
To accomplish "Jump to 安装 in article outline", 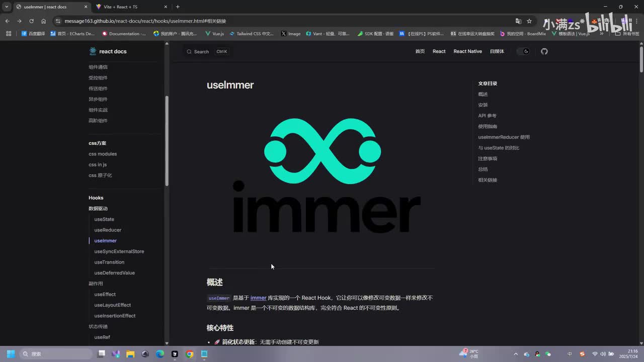I will 483,105.
